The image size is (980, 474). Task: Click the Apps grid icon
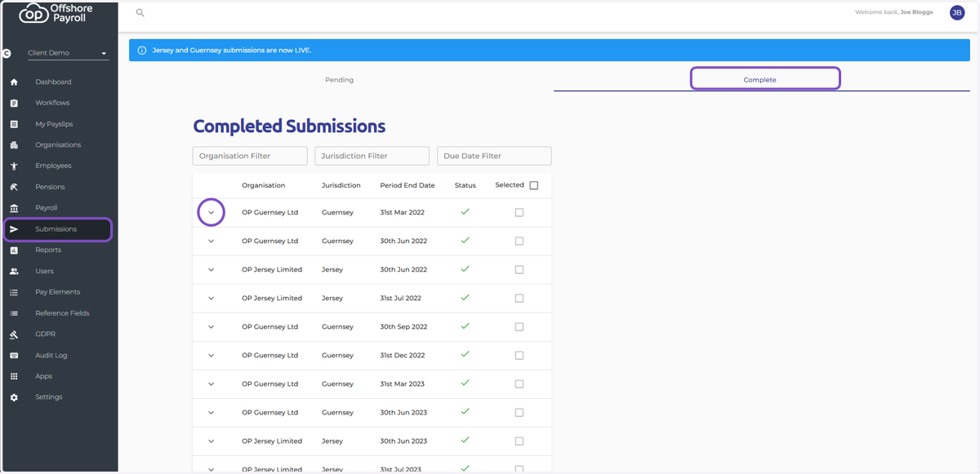pos(14,377)
